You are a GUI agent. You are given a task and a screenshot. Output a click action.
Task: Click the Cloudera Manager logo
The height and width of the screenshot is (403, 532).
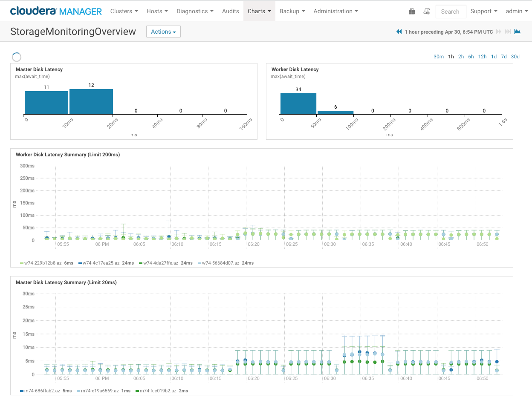[56, 11]
